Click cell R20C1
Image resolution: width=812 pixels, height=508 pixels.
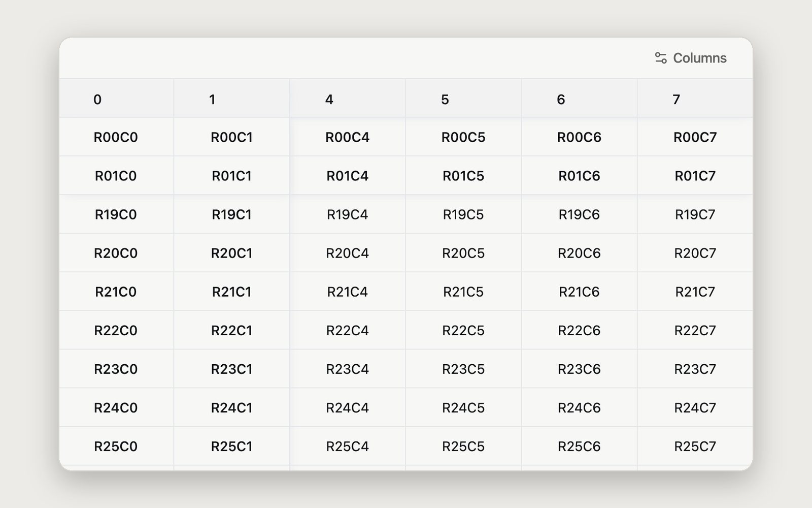(x=232, y=253)
